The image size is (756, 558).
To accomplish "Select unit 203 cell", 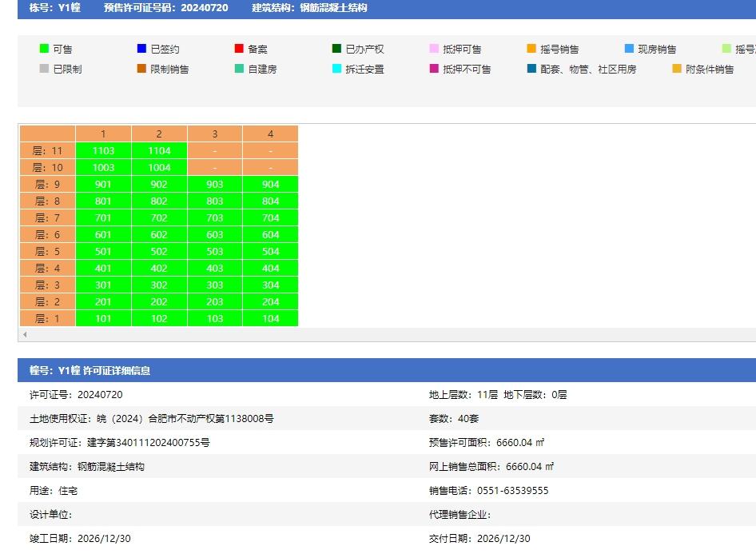I will click(x=214, y=302).
